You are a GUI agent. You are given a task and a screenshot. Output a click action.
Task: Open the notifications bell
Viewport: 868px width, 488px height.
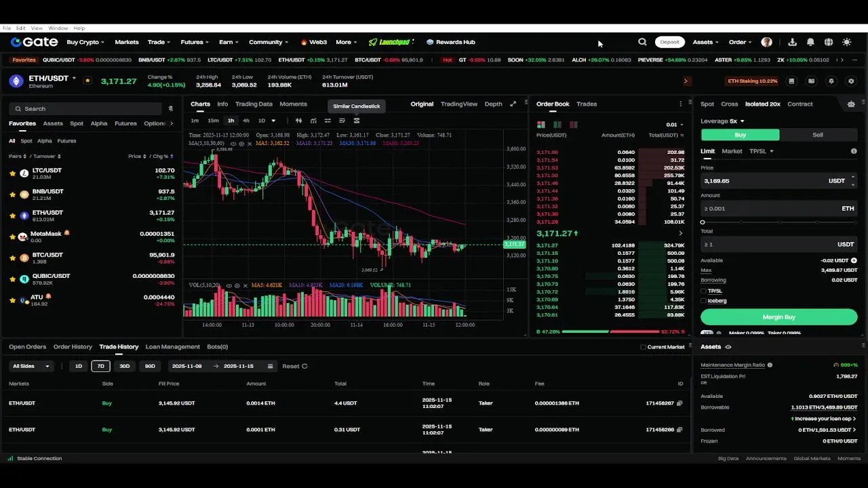pos(810,42)
